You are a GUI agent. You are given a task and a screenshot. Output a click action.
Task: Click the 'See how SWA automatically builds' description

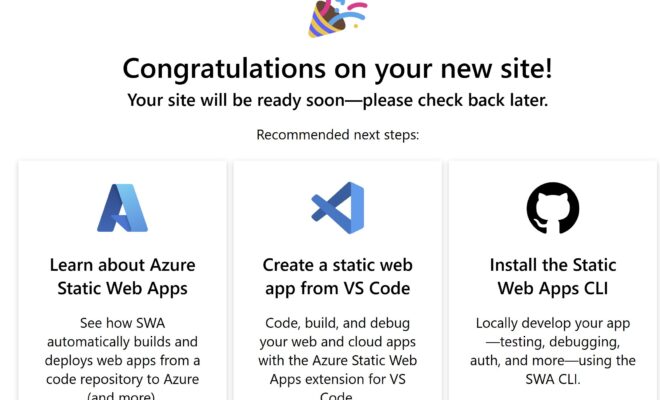click(x=122, y=358)
